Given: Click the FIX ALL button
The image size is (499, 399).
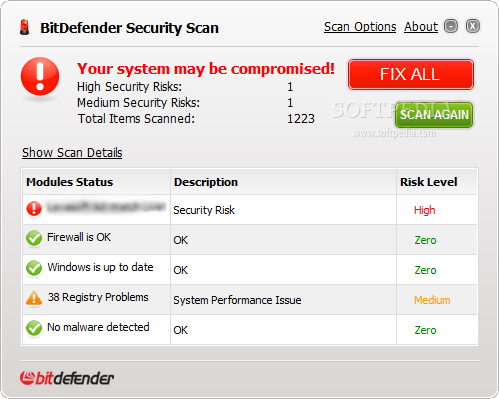Looking at the screenshot, I should point(411,75).
